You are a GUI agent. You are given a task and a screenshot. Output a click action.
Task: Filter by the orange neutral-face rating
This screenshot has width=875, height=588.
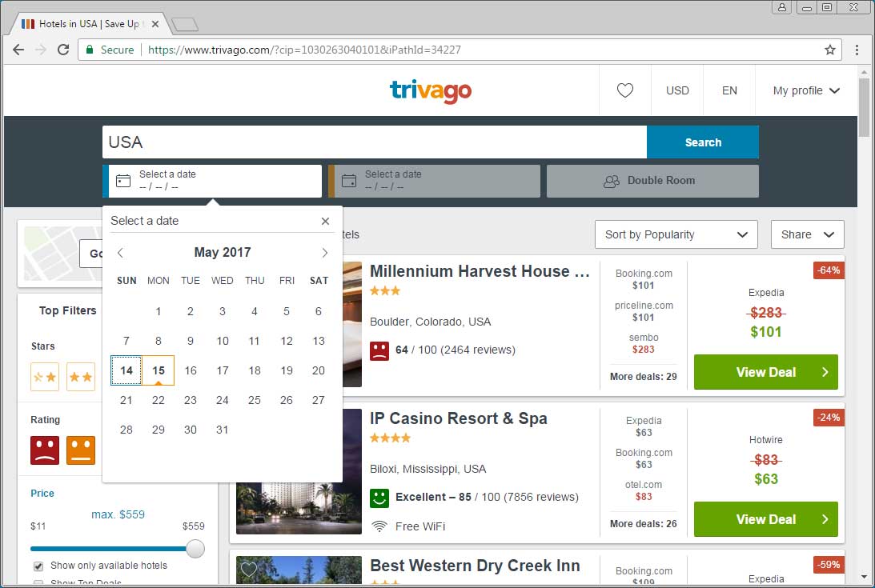(x=81, y=450)
